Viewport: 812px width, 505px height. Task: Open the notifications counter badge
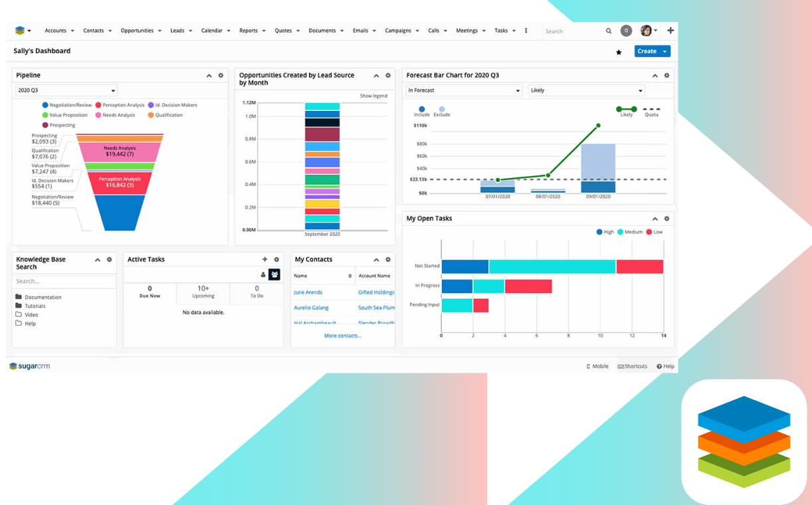click(626, 31)
